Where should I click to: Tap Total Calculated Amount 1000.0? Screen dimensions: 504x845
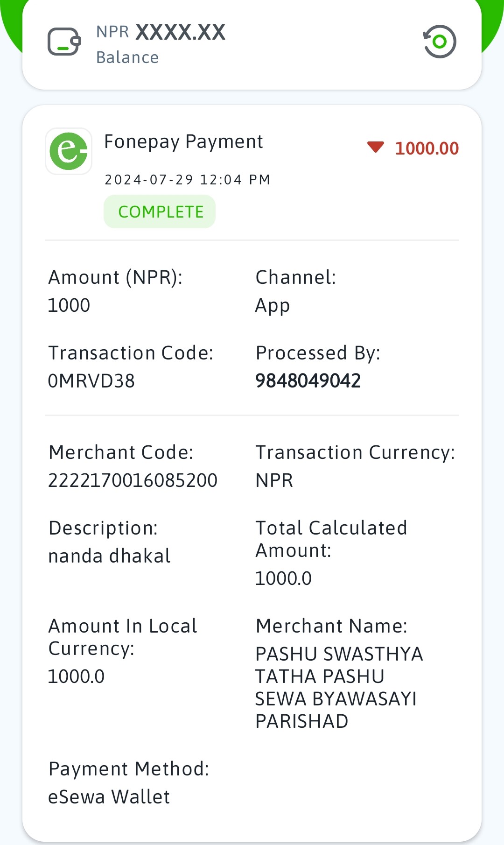pyautogui.click(x=283, y=578)
